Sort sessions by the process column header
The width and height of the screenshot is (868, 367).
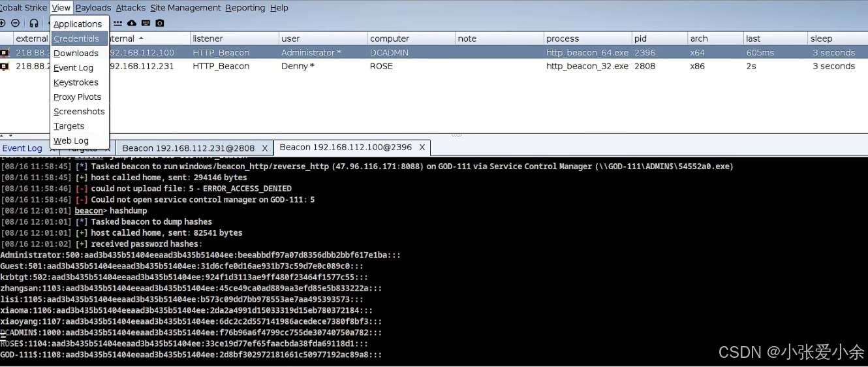pyautogui.click(x=587, y=39)
